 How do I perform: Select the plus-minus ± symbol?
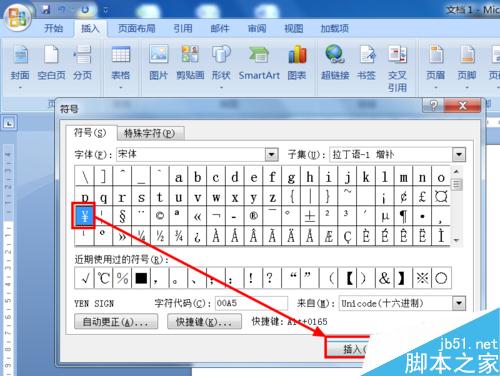(310, 216)
